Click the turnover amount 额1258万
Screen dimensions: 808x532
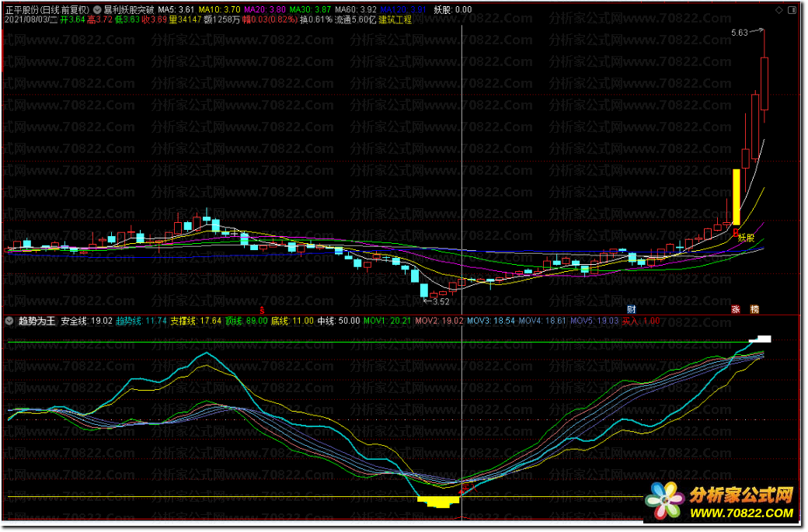(x=221, y=19)
